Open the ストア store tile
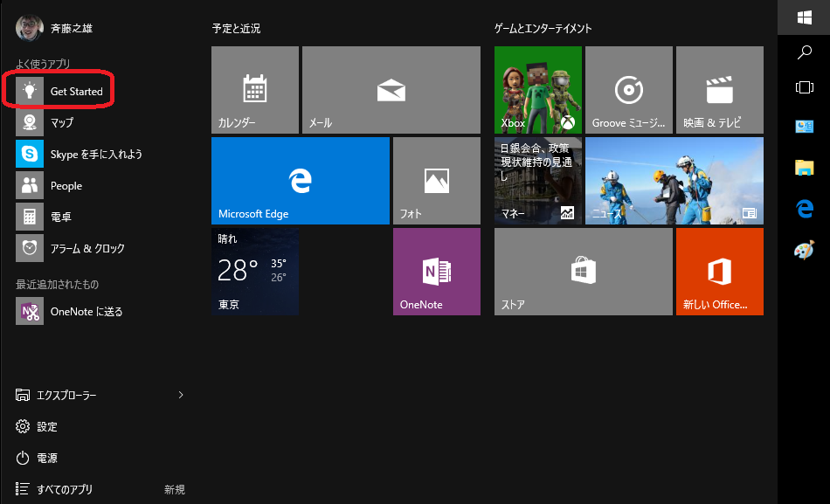Viewport: 830px width, 504px height. pos(583,272)
